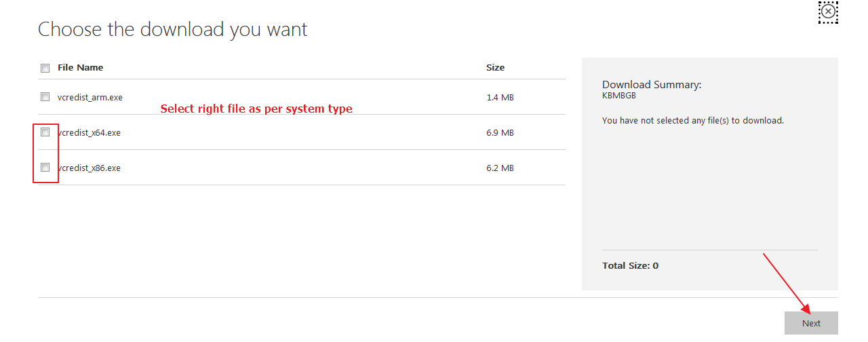
Task: Click the KBMBGB text in summary
Action: (618, 96)
